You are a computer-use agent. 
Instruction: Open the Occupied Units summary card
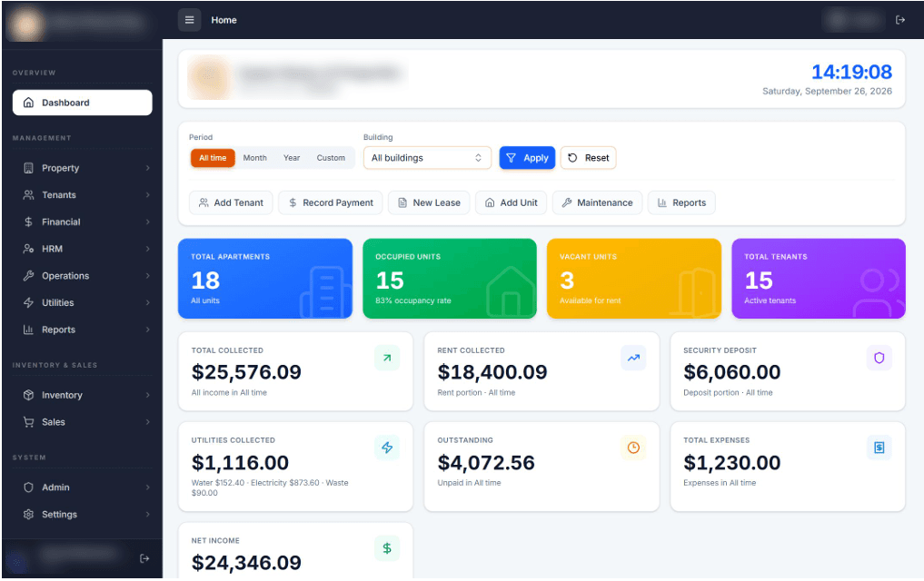click(450, 279)
